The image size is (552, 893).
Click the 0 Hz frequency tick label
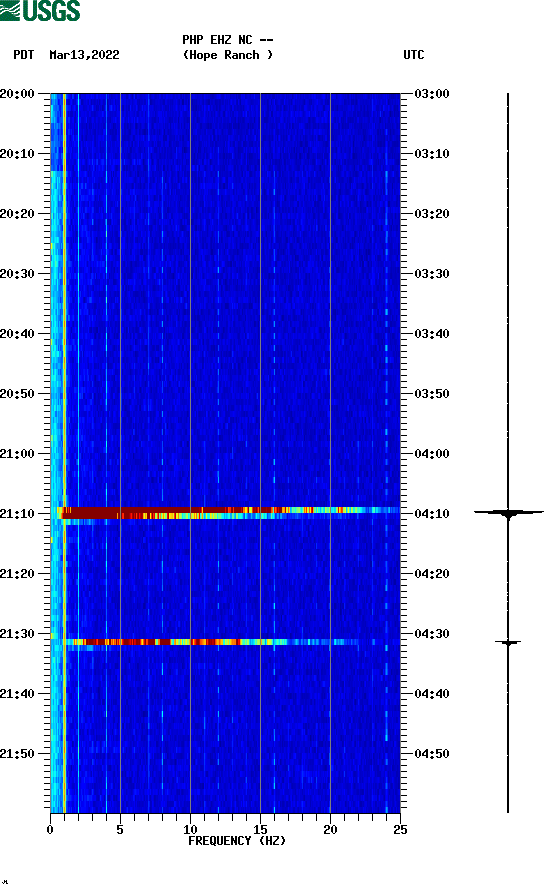(50, 829)
